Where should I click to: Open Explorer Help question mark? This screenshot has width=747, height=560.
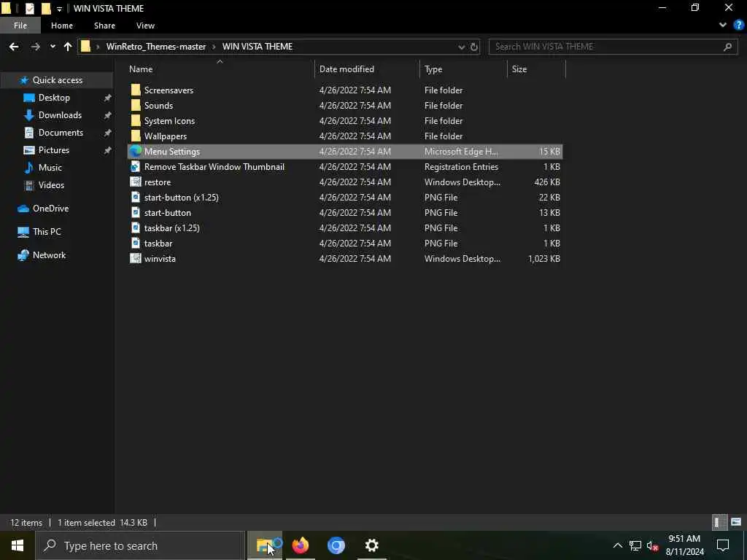coord(738,26)
